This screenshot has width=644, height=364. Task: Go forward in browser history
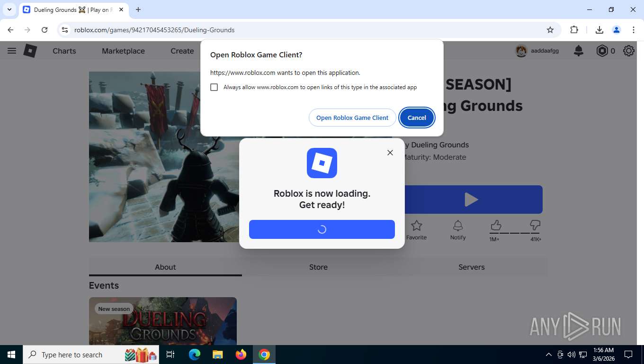tap(27, 30)
